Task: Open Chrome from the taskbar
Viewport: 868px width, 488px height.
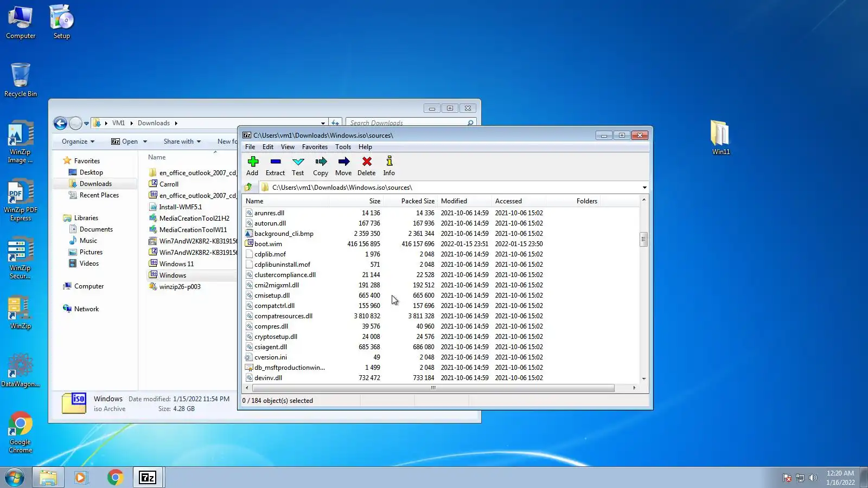Action: pyautogui.click(x=115, y=477)
